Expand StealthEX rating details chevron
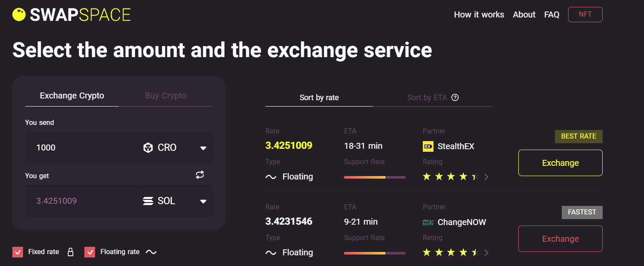 tap(486, 177)
